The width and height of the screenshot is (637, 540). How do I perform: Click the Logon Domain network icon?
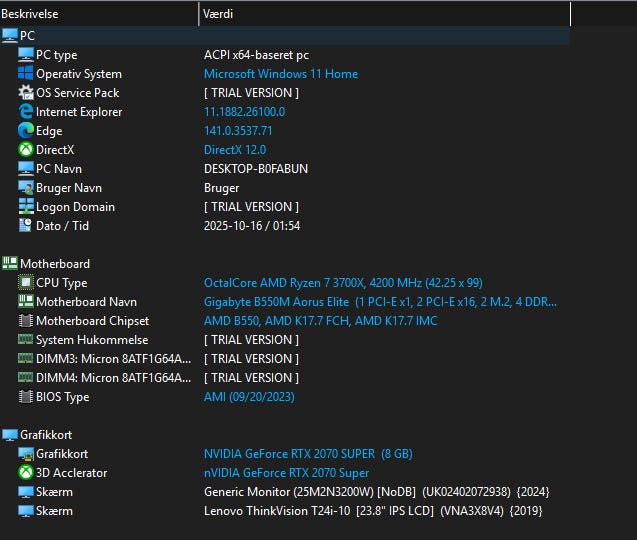click(x=26, y=207)
